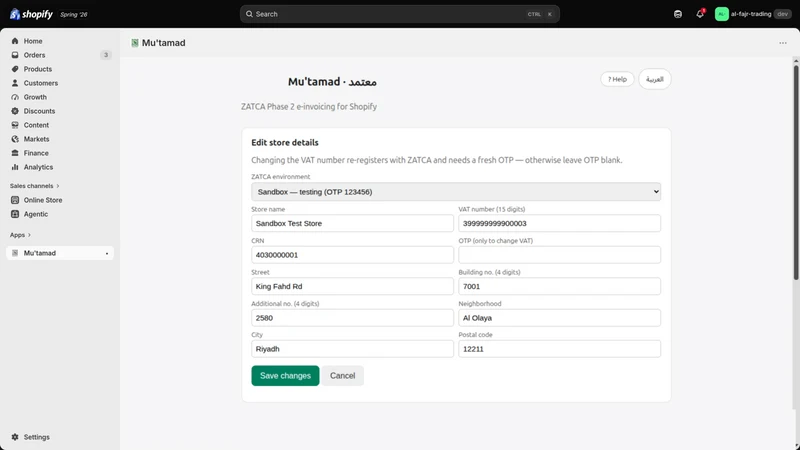Click the Content icon
The image size is (800, 450).
15,125
